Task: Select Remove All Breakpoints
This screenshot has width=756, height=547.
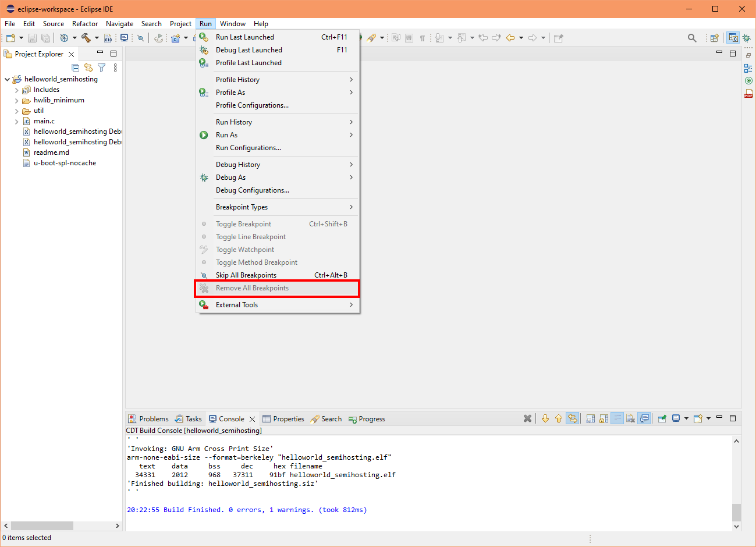Action: pyautogui.click(x=251, y=287)
